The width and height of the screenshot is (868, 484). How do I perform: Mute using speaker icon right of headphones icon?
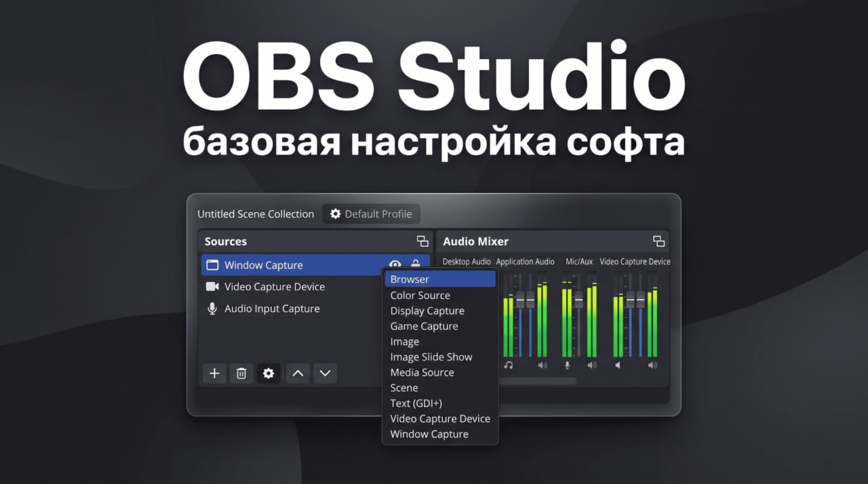542,365
